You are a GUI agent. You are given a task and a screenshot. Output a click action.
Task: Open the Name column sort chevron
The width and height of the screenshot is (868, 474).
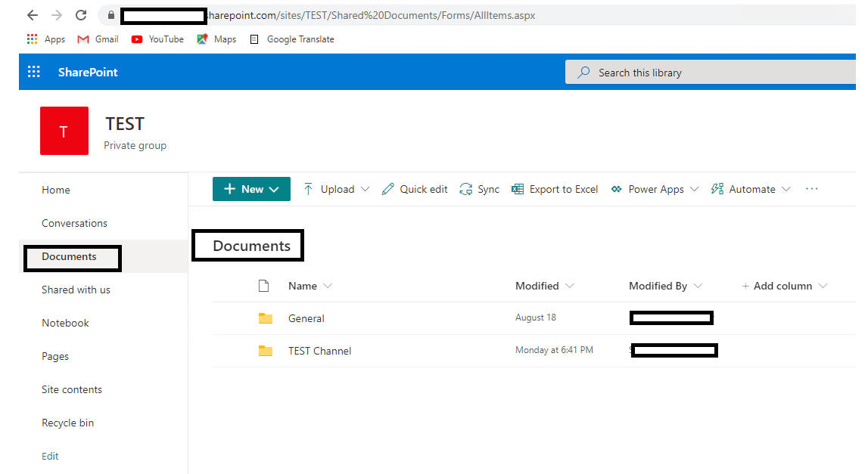click(x=328, y=286)
